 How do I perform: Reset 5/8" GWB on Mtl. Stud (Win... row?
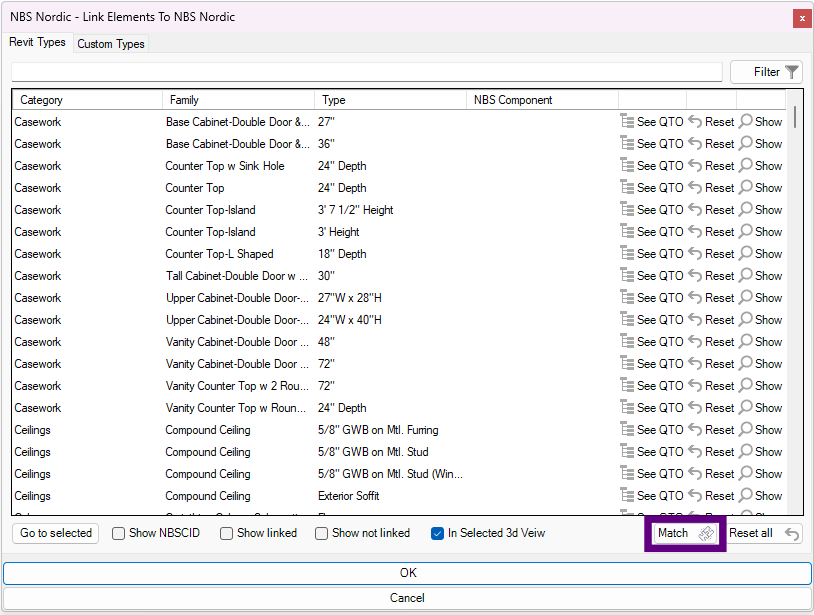[x=711, y=474]
